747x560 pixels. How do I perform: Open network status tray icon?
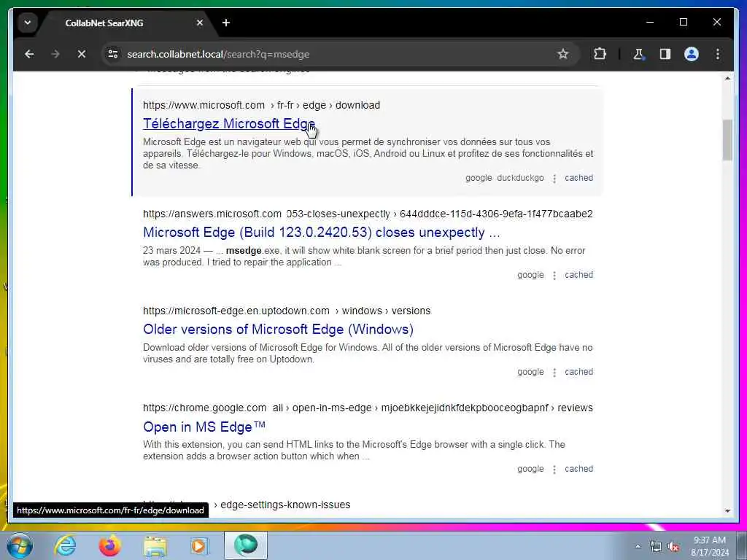pyautogui.click(x=656, y=547)
